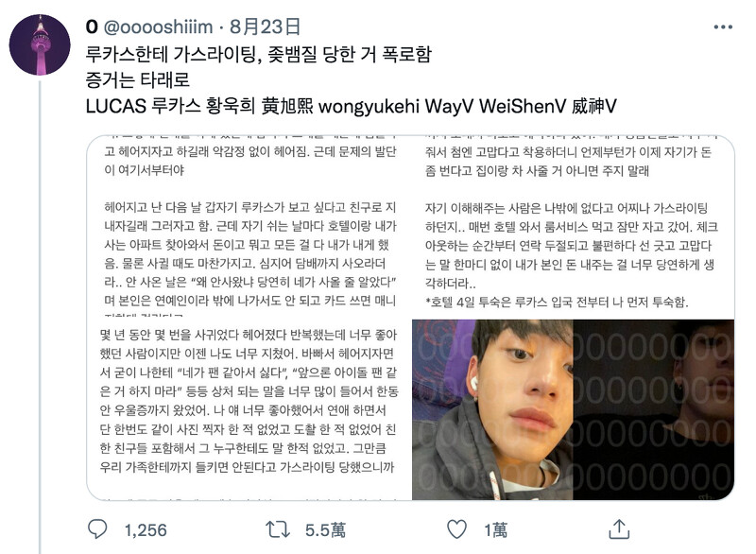
Task: Like the tweet with the heart icon
Action: [x=456, y=529]
